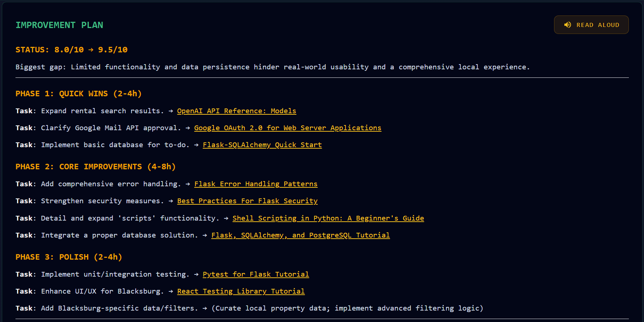Open Flask, SQLAlchemy, and PostgreSQL Tutorial link
This screenshot has height=322, width=644.
pyautogui.click(x=300, y=235)
